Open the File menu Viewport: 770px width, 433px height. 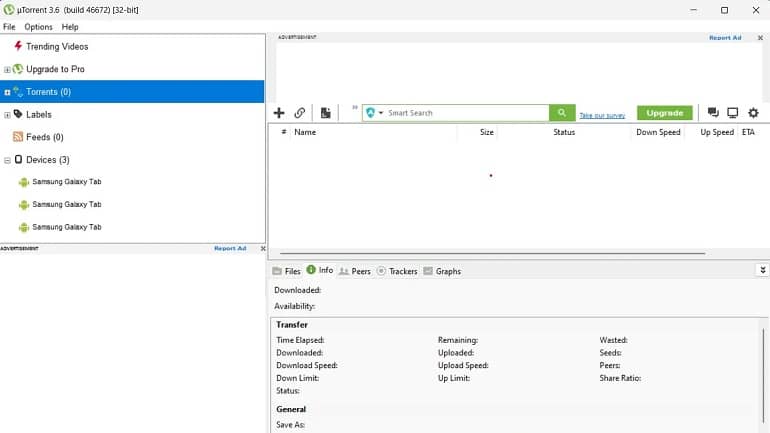pyautogui.click(x=9, y=27)
